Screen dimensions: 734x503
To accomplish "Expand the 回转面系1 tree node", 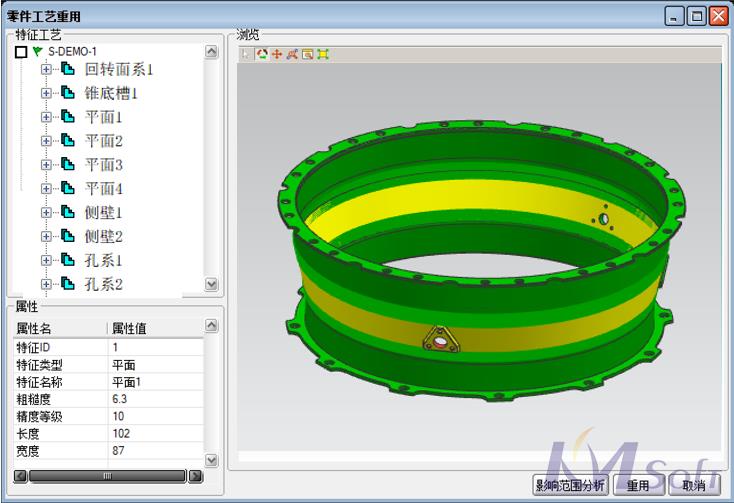I will (x=46, y=69).
